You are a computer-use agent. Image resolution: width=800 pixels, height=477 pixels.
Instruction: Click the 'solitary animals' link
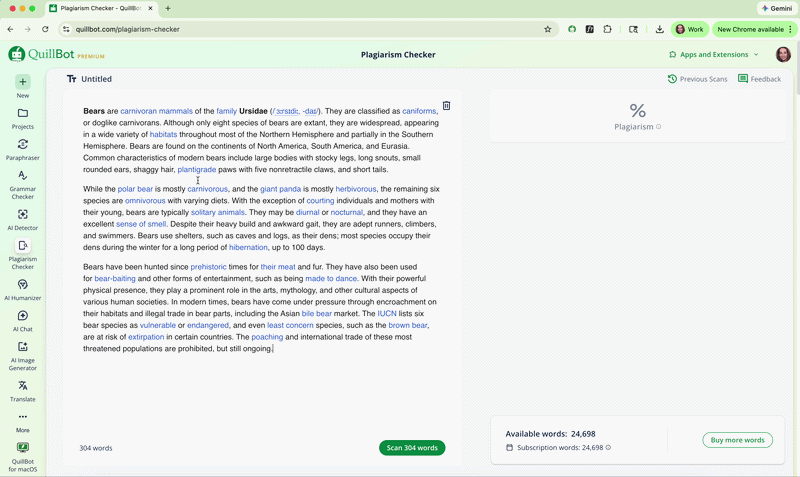click(x=217, y=212)
